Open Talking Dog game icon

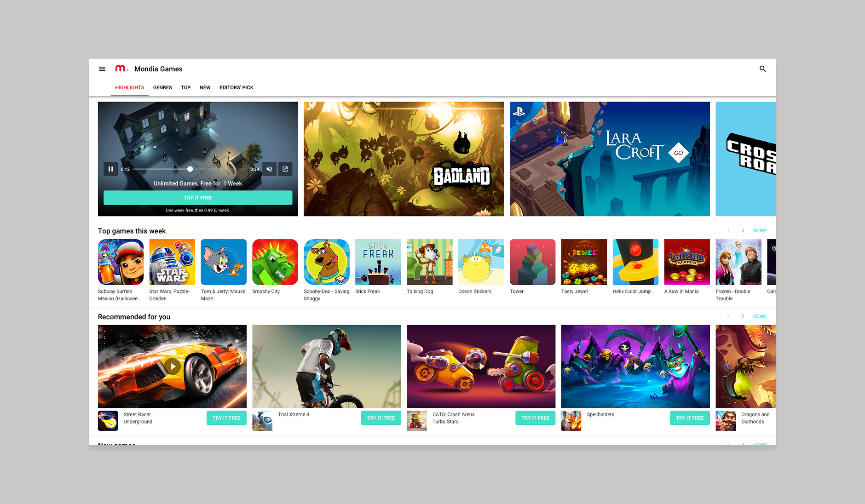pos(430,262)
